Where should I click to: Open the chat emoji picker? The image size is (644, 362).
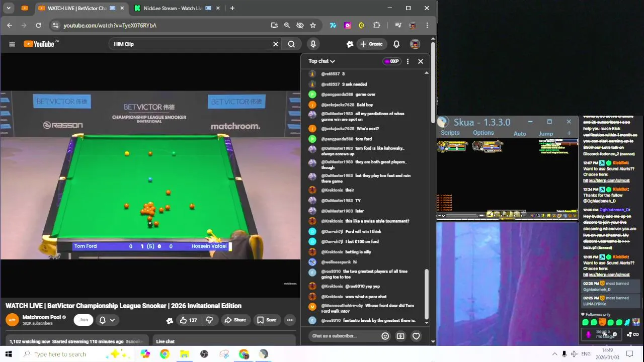point(385,336)
